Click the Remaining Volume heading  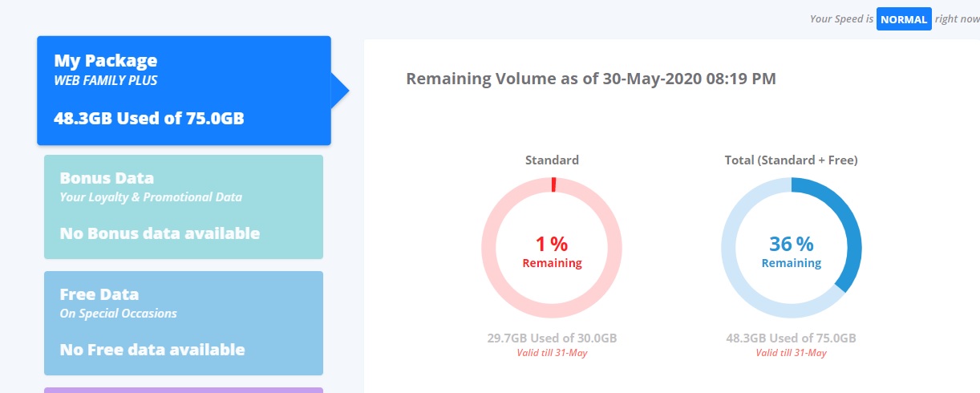(591, 79)
